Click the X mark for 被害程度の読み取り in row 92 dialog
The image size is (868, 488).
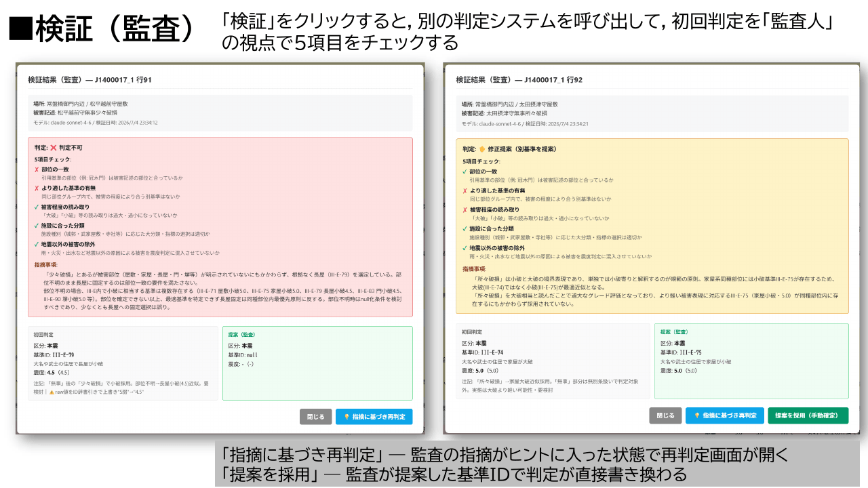(x=465, y=210)
